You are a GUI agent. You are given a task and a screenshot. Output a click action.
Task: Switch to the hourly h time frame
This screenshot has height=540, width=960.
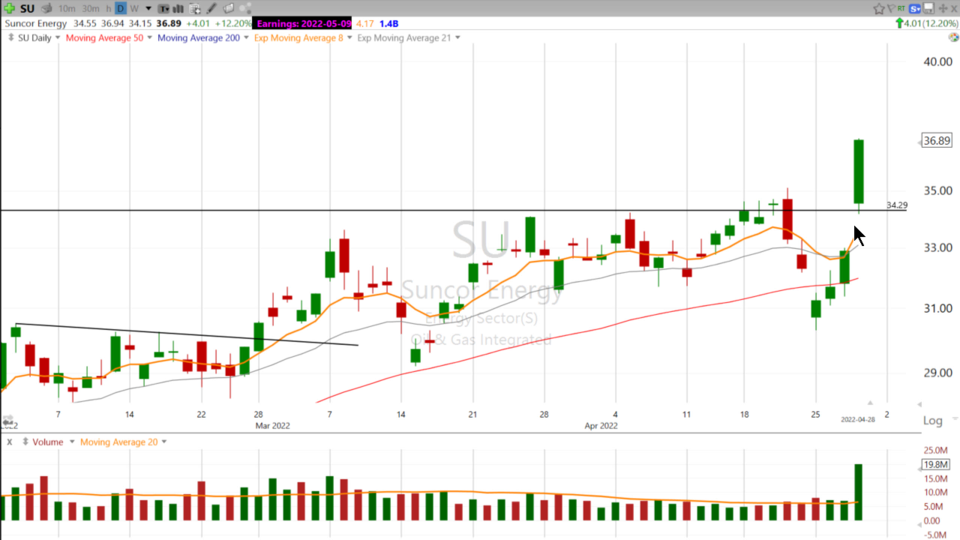[x=108, y=9]
